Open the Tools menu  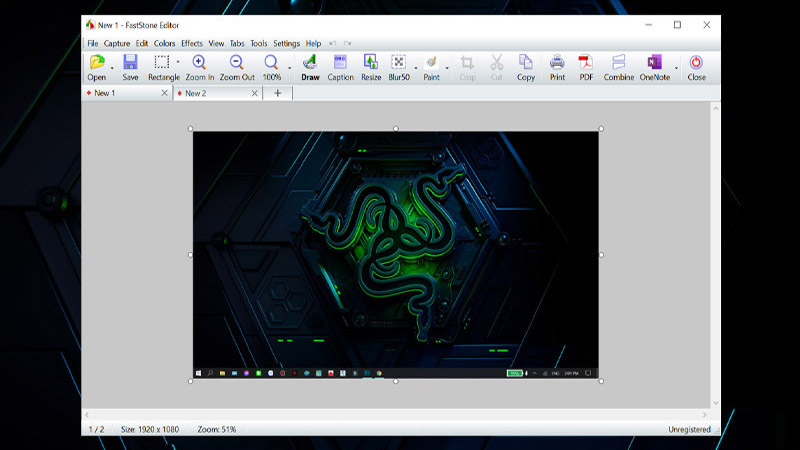[x=259, y=43]
